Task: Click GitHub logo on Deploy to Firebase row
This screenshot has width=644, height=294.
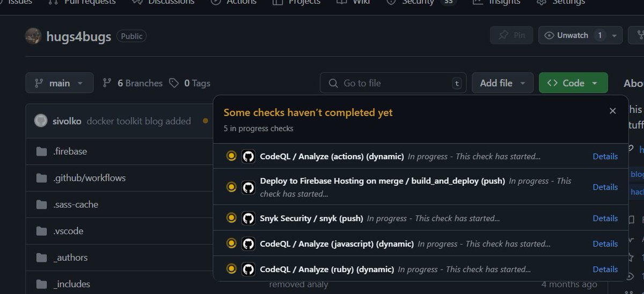Action: pyautogui.click(x=248, y=187)
